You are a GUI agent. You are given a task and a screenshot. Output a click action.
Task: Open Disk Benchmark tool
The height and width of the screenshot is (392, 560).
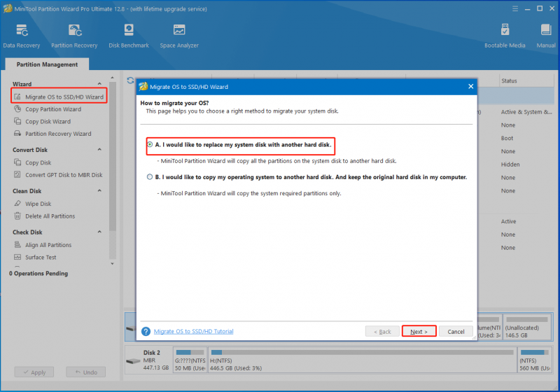tap(129, 36)
